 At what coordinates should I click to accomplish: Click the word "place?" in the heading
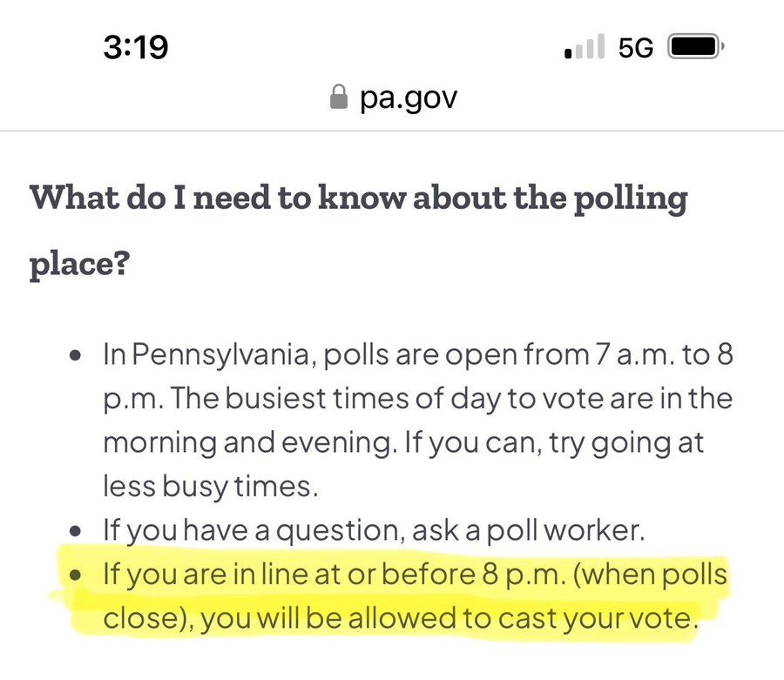pyautogui.click(x=79, y=262)
